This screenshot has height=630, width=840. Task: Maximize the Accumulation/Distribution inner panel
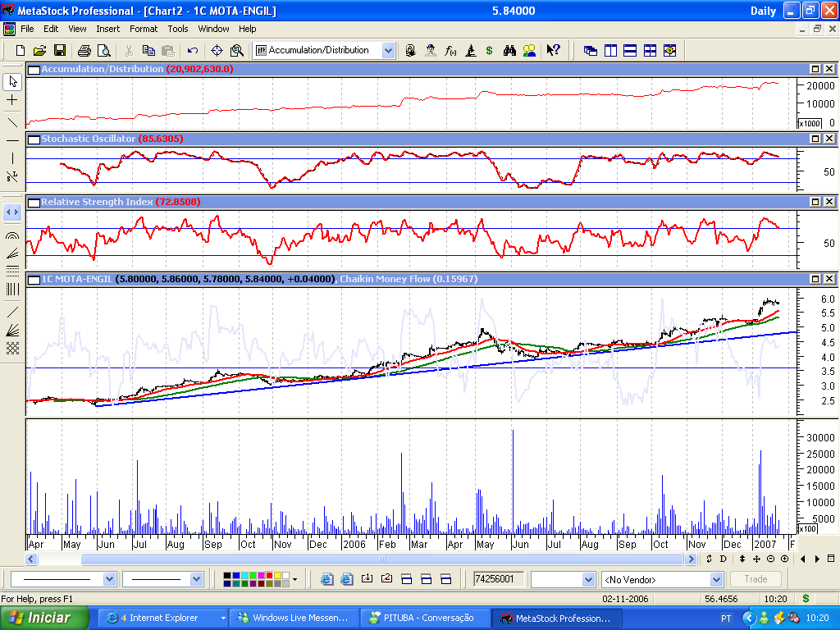pyautogui.click(x=816, y=70)
